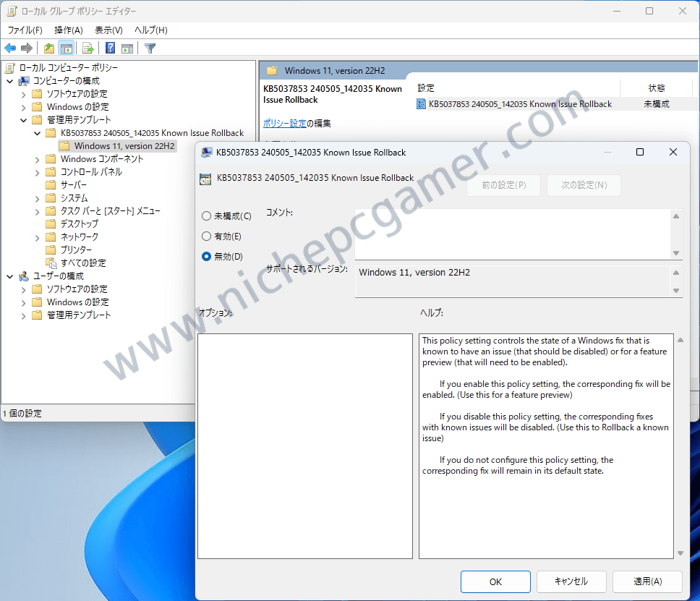
Task: Open the ポリシー設定 edit link
Action: [284, 123]
